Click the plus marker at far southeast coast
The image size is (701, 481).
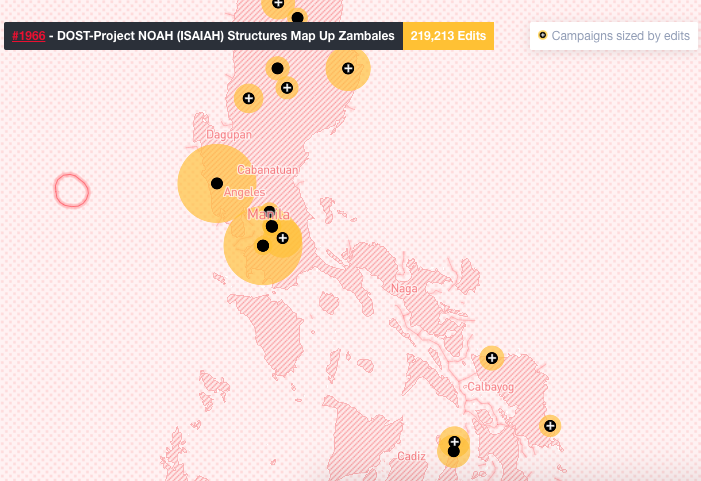(549, 426)
